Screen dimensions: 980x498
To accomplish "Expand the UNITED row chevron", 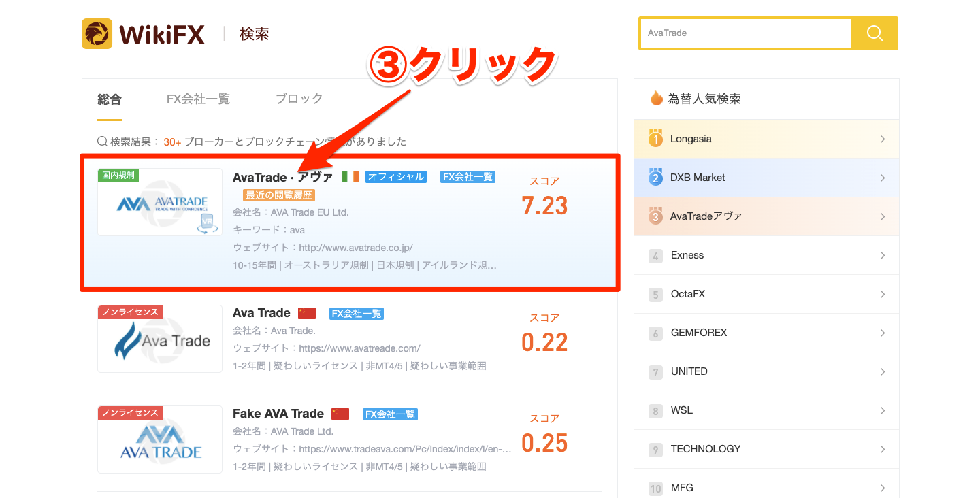I will pos(883,371).
